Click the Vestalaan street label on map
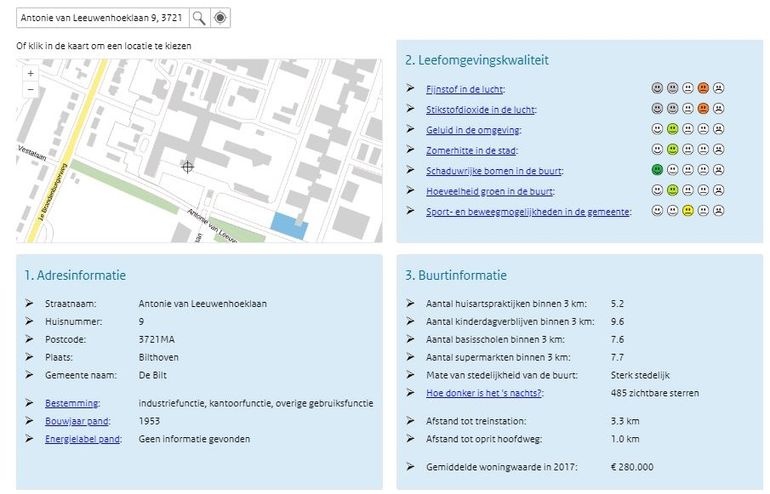Screen dimensions: 770x494 pos(32,153)
